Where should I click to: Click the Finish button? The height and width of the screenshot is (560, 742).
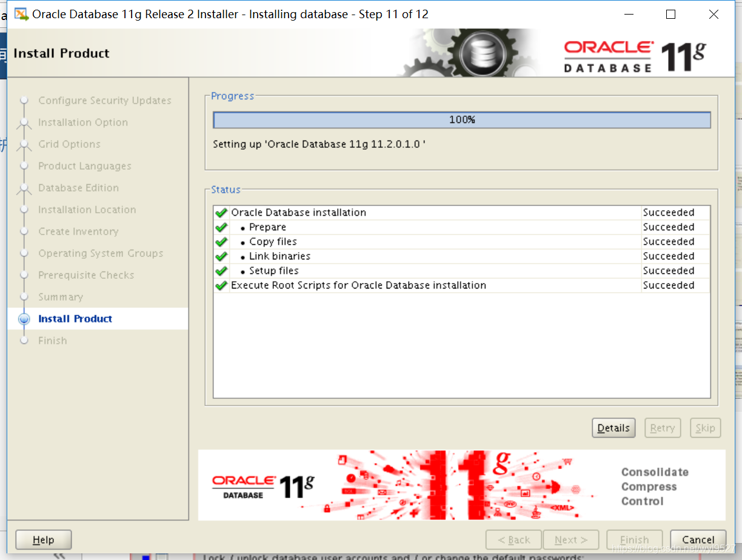[x=635, y=540]
